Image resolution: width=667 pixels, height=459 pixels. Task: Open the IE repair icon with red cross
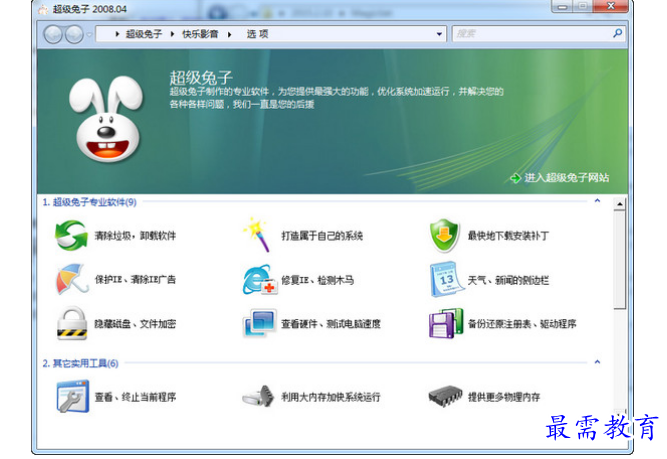click(260, 279)
